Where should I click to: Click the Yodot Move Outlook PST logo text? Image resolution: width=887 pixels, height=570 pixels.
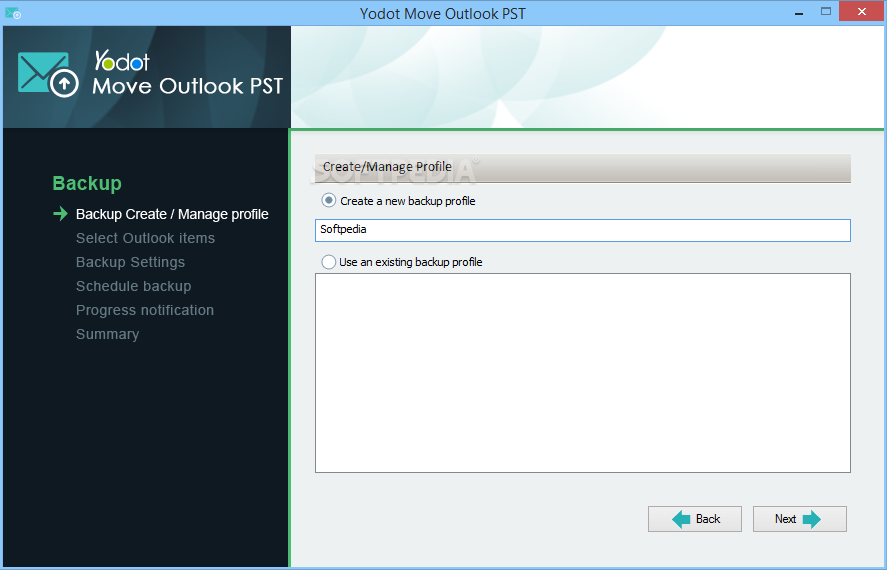[187, 74]
